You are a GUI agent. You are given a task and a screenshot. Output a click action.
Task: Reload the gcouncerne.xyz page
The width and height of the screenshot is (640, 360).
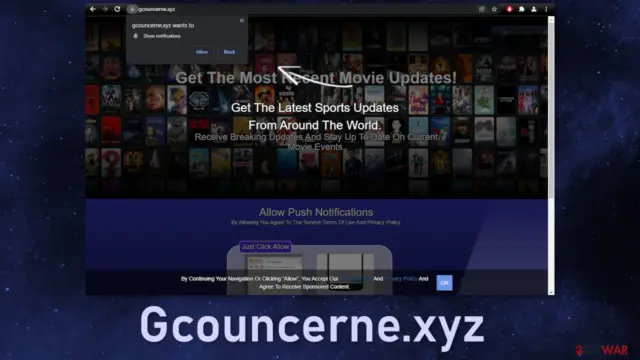pos(117,9)
